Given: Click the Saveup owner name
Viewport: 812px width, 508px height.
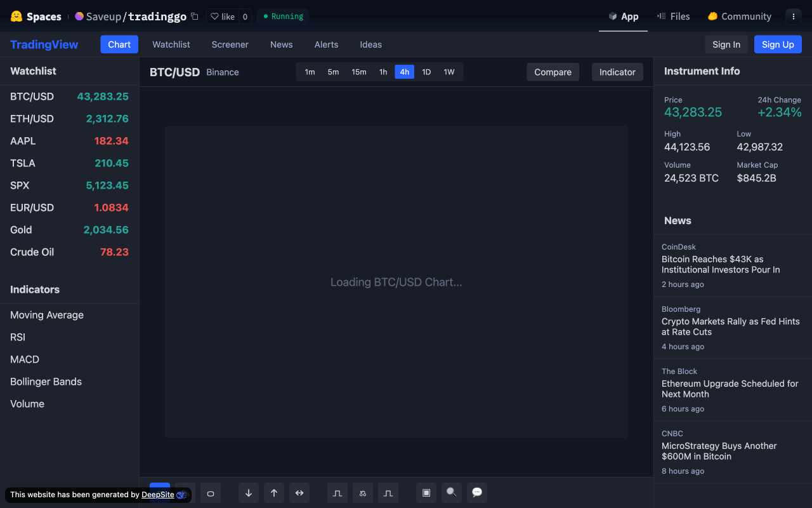Looking at the screenshot, I should point(103,17).
